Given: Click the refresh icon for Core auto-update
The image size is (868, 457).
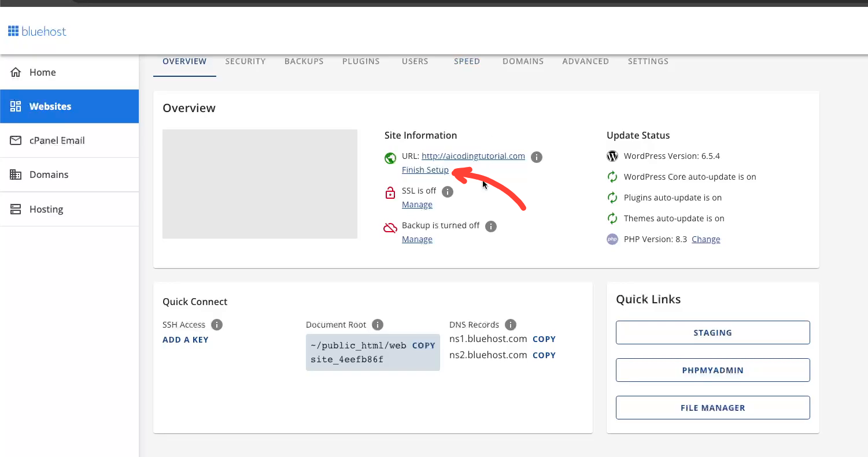Looking at the screenshot, I should (x=612, y=177).
